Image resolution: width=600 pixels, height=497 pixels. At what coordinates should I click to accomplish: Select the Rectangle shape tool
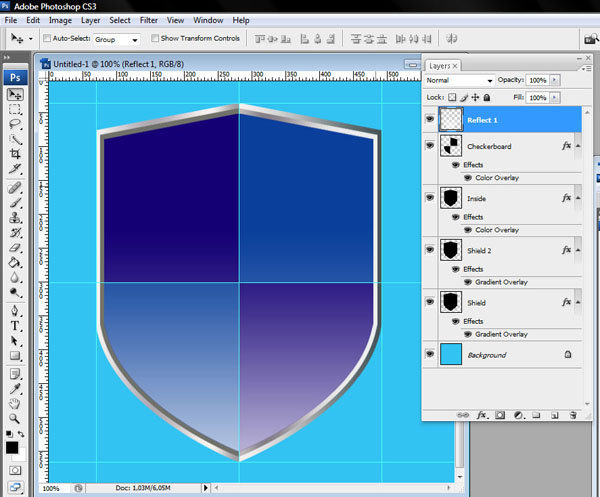click(x=15, y=355)
